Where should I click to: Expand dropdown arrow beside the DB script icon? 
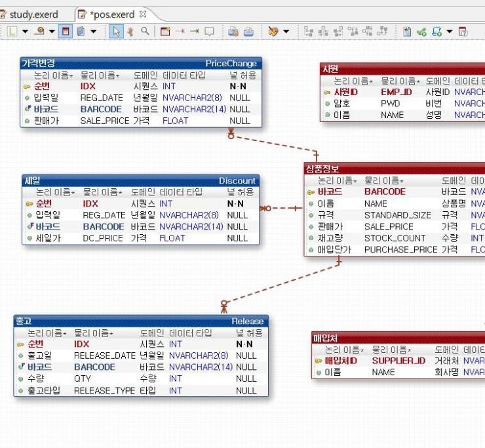click(x=450, y=31)
